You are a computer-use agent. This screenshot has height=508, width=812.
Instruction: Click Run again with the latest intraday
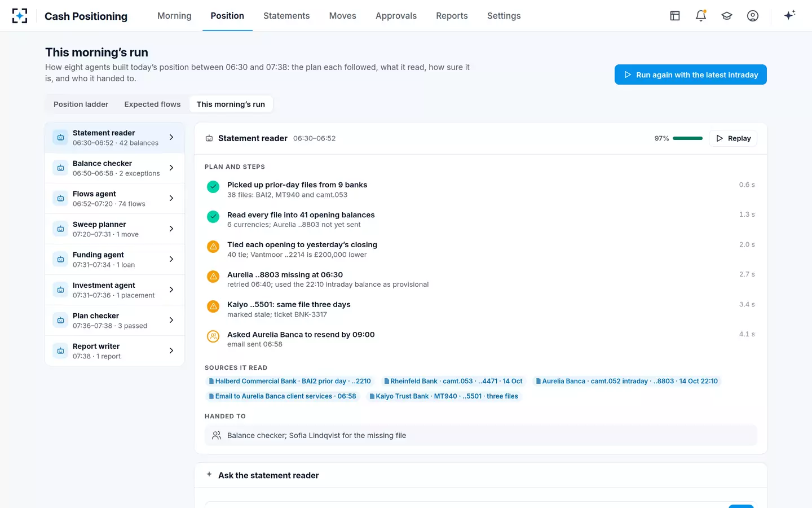click(691, 75)
